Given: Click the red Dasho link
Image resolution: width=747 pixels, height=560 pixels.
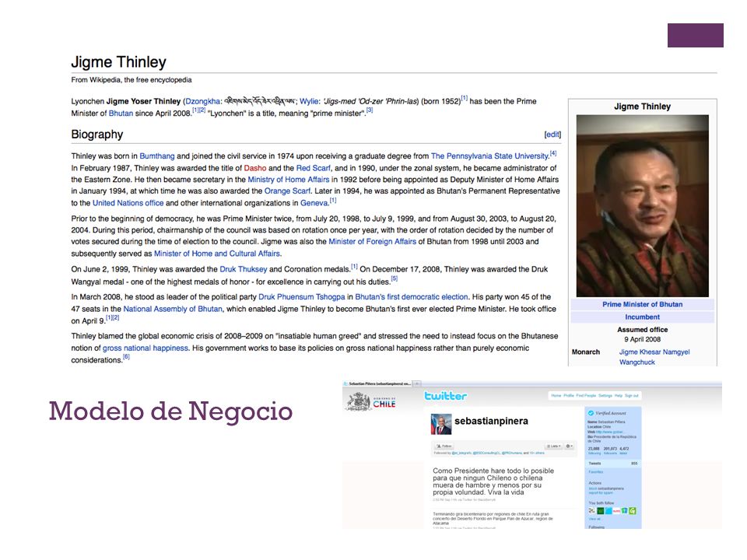Looking at the screenshot, I should pyautogui.click(x=255, y=168).
